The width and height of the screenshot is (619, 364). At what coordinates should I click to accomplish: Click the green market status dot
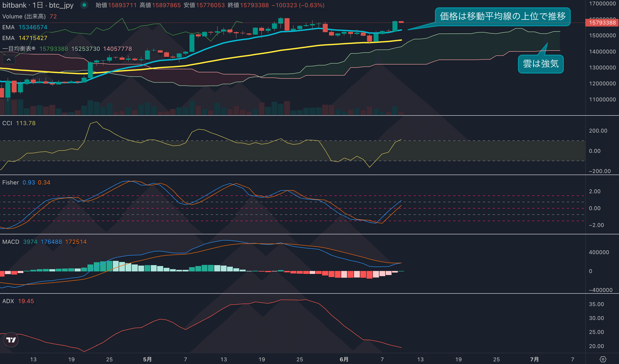[84, 5]
